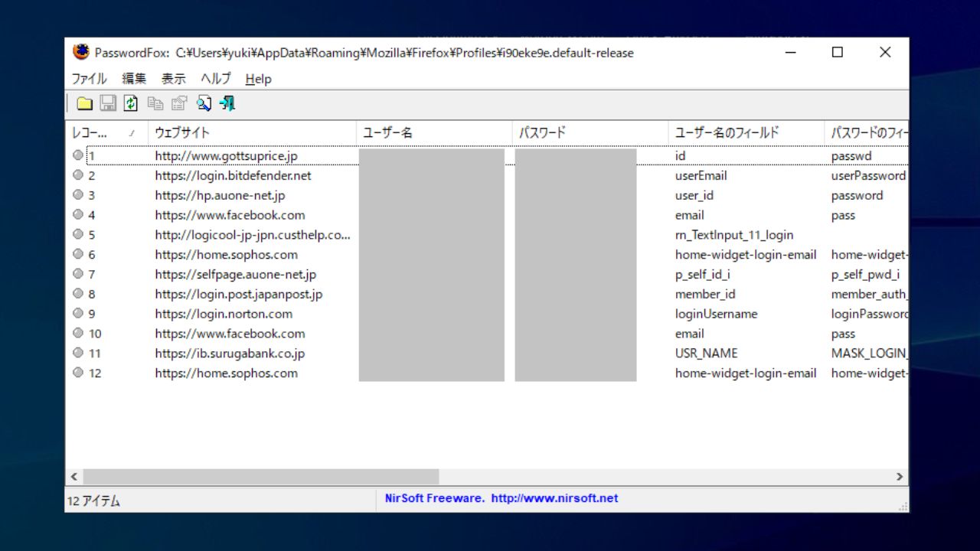Open the ファイル menu

click(89, 79)
